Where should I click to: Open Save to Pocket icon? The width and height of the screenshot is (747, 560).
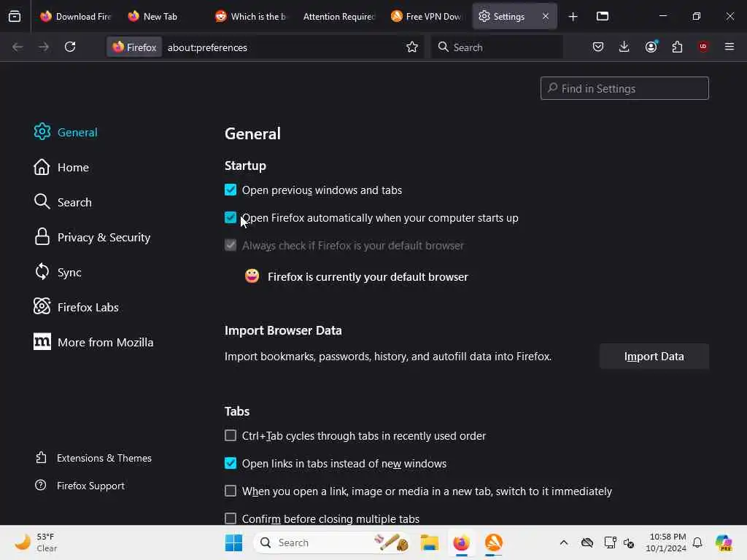coord(598,47)
